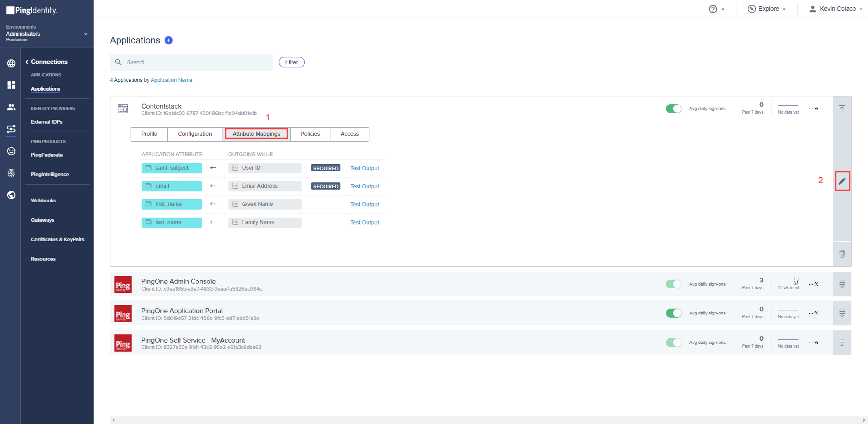Viewport: 868px width, 424px height.
Task: Toggle the PingOne Self-Service MyAccount switch
Action: 673,343
